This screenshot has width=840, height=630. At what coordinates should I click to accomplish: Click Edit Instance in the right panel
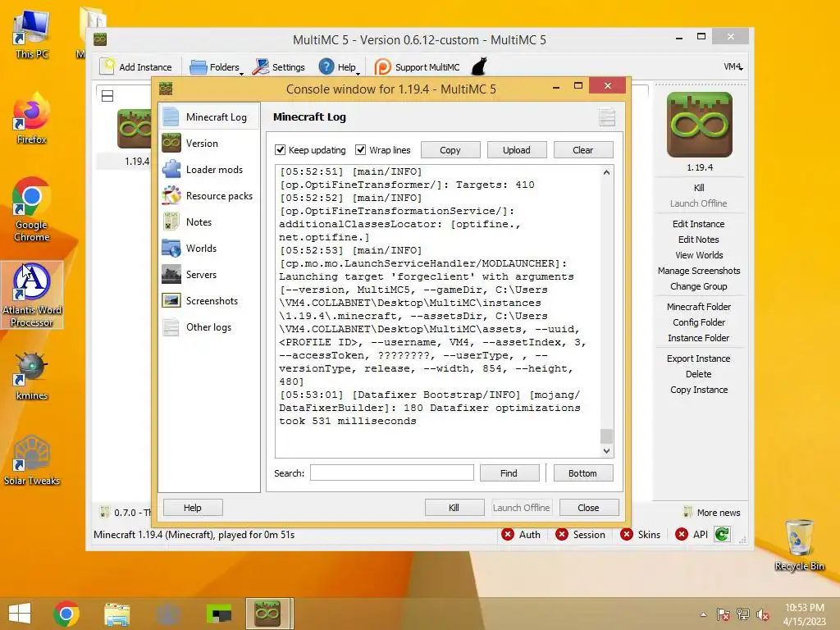pos(699,224)
